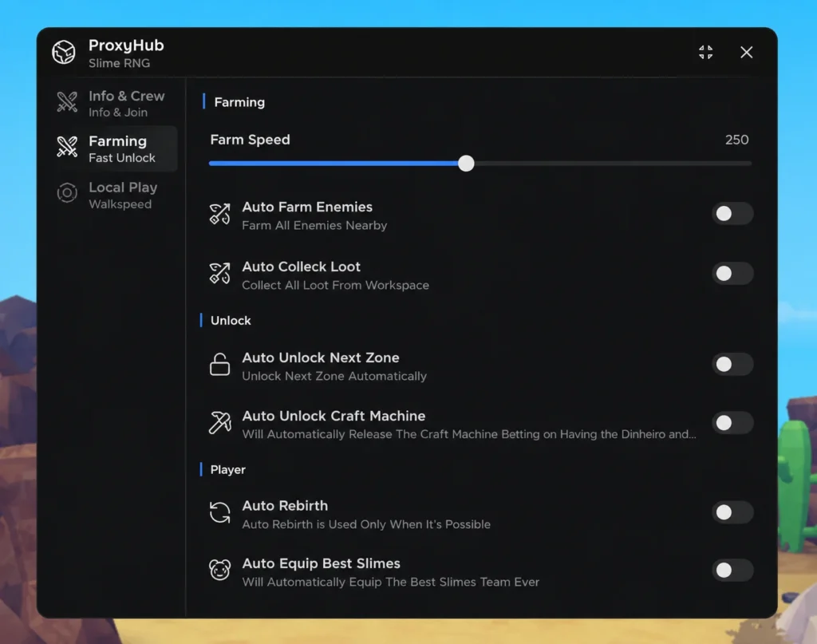The height and width of the screenshot is (644, 817).
Task: Click the ProxyHub title text
Action: point(126,45)
